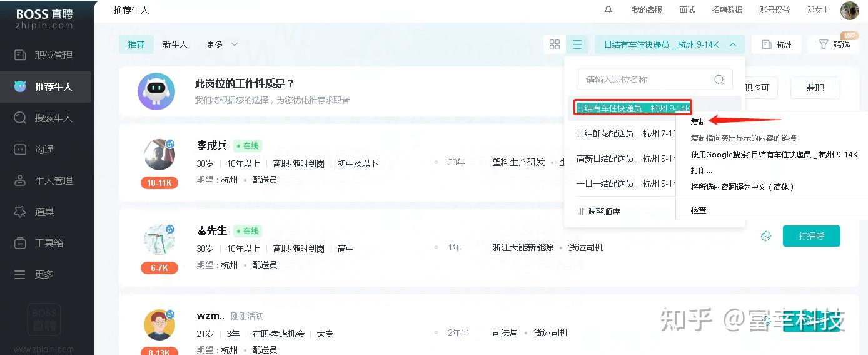Switch to list view
This screenshot has height=355, width=868.
click(x=577, y=44)
